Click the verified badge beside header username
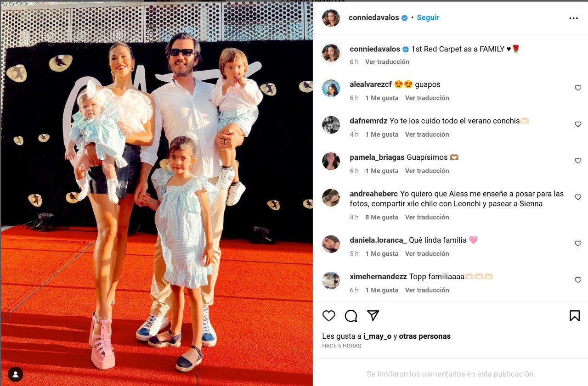The image size is (588, 386). 405,18
